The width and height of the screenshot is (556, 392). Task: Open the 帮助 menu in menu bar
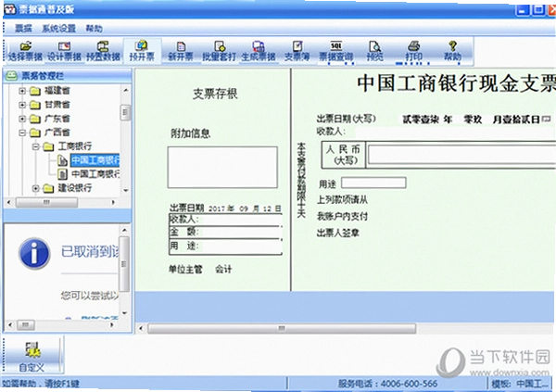point(94,29)
